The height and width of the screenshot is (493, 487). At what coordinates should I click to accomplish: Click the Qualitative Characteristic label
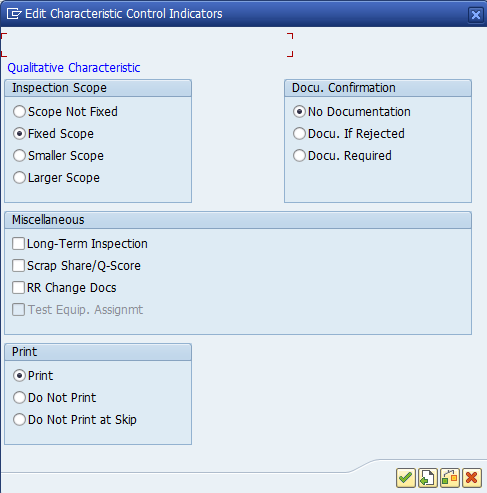pos(74,68)
